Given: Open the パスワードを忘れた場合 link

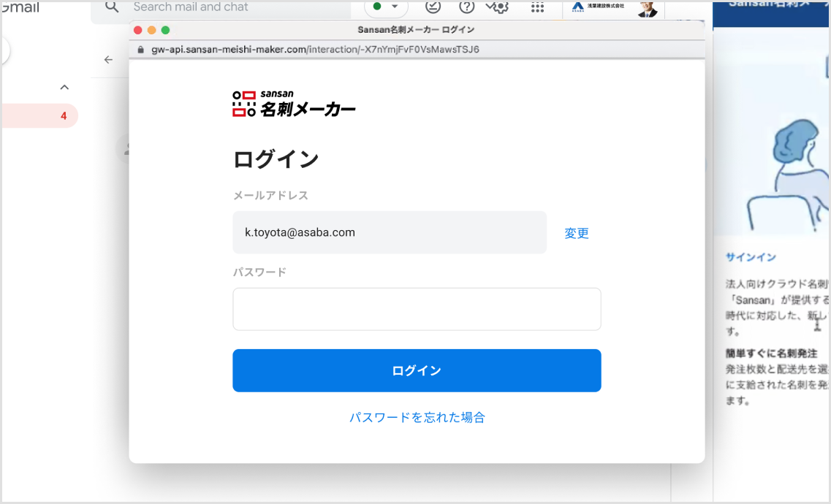Looking at the screenshot, I should (417, 418).
